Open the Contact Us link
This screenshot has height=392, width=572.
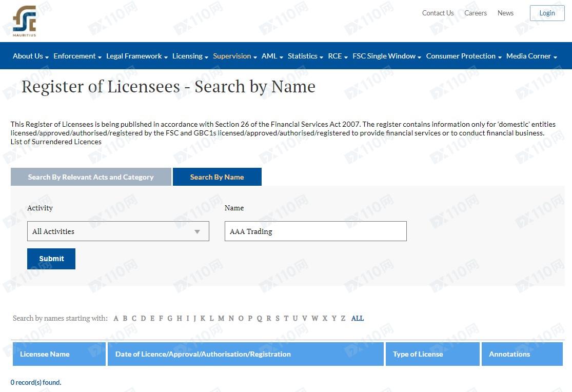tap(438, 13)
